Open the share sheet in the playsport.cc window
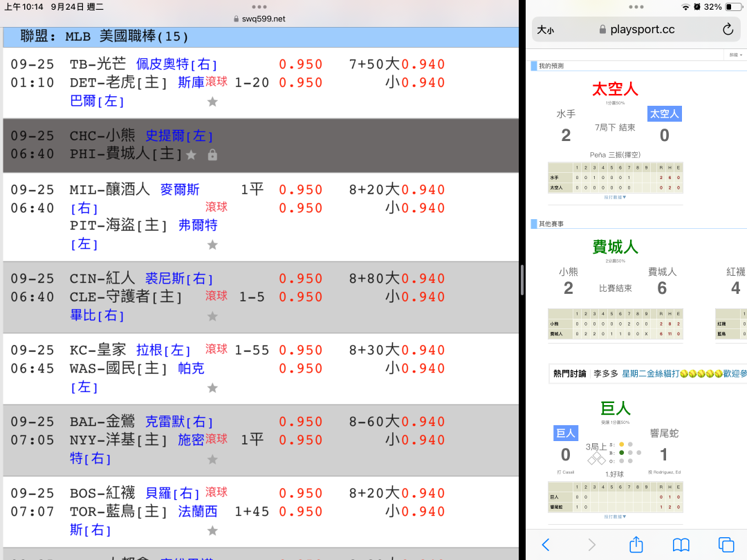This screenshot has height=560, width=747. tap(636, 544)
